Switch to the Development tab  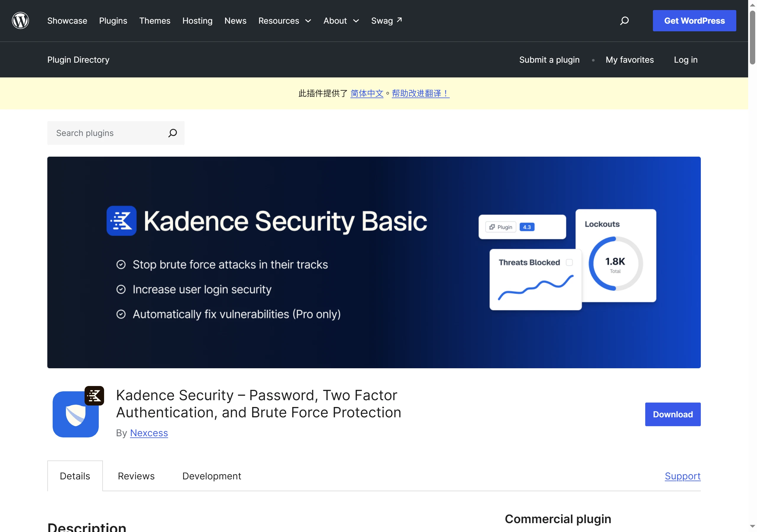tap(212, 476)
